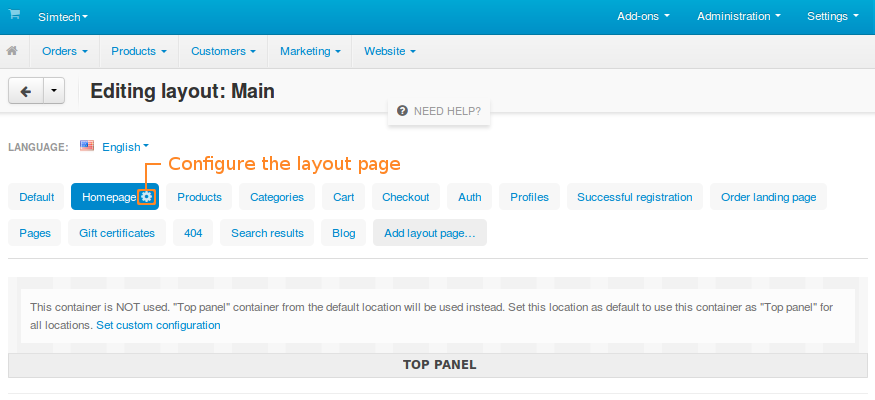Open the Add-ons menu

pos(643,17)
